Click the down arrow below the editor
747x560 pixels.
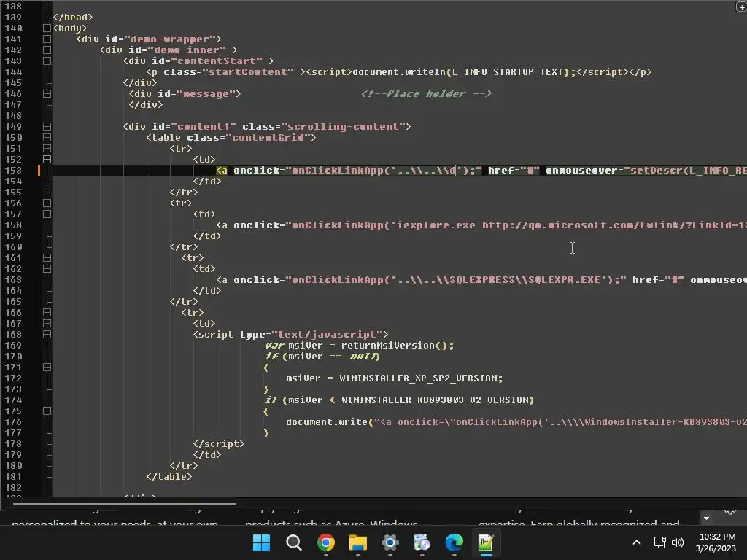[706, 518]
